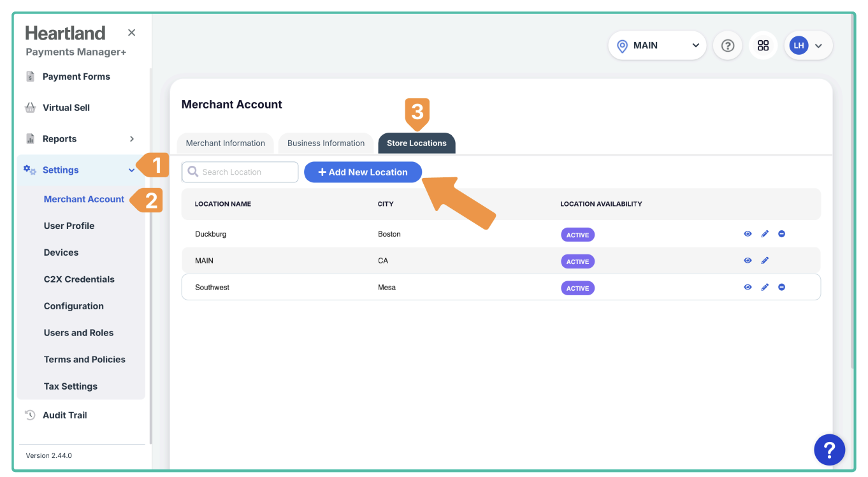Close the sidebar with the X icon
The width and height of the screenshot is (868, 477).
point(131,33)
